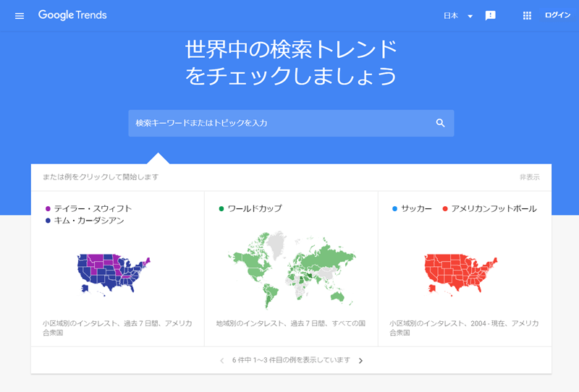
Task: Click the dropdown arrow next to 日本
Action: 470,17
